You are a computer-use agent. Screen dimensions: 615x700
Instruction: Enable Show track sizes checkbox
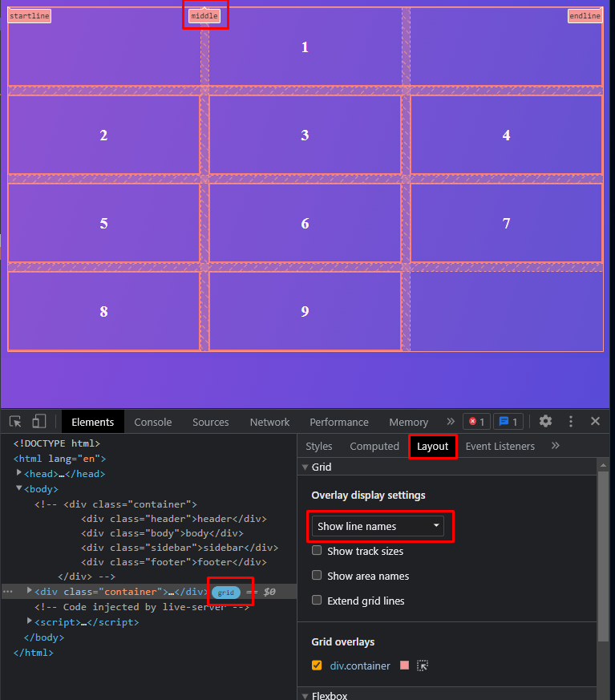317,550
